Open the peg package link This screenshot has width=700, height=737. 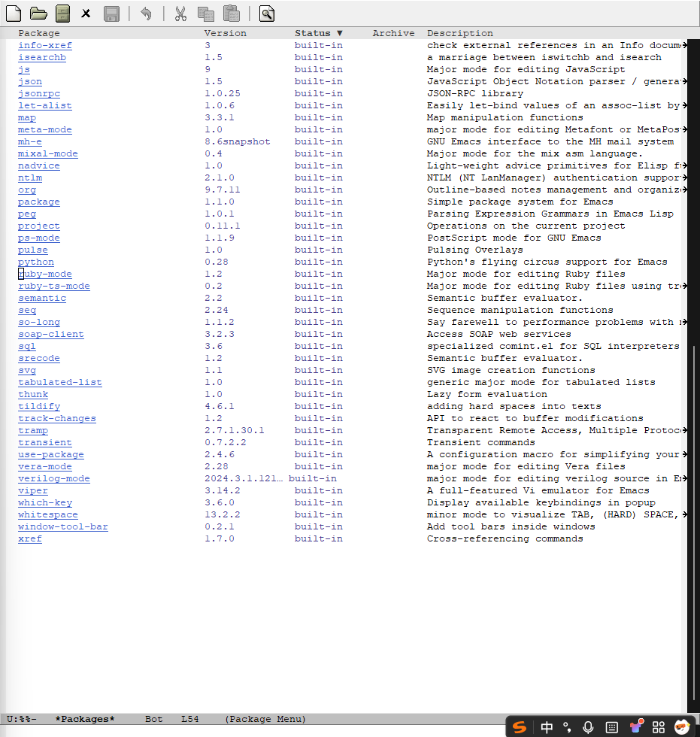point(27,214)
